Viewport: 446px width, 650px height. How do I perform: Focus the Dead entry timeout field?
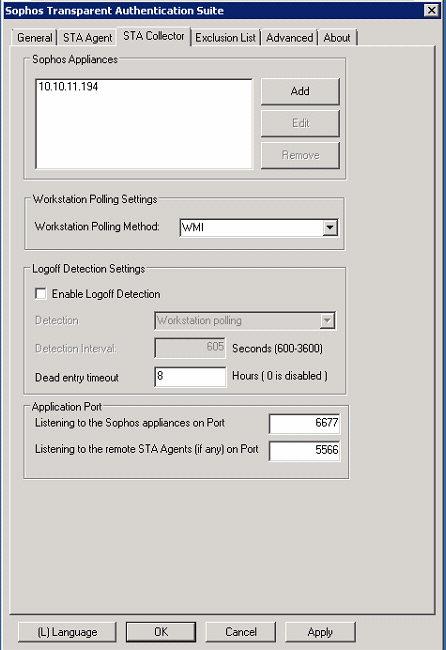point(190,376)
